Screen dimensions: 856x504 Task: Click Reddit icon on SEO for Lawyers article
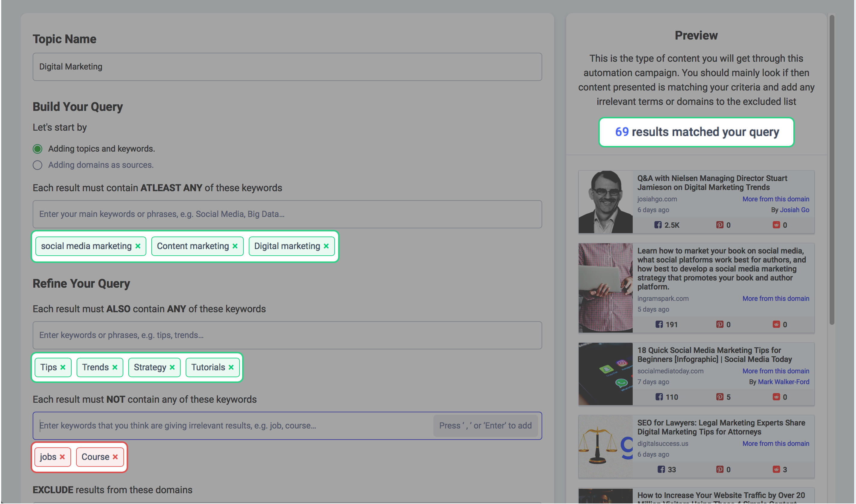coord(776,470)
